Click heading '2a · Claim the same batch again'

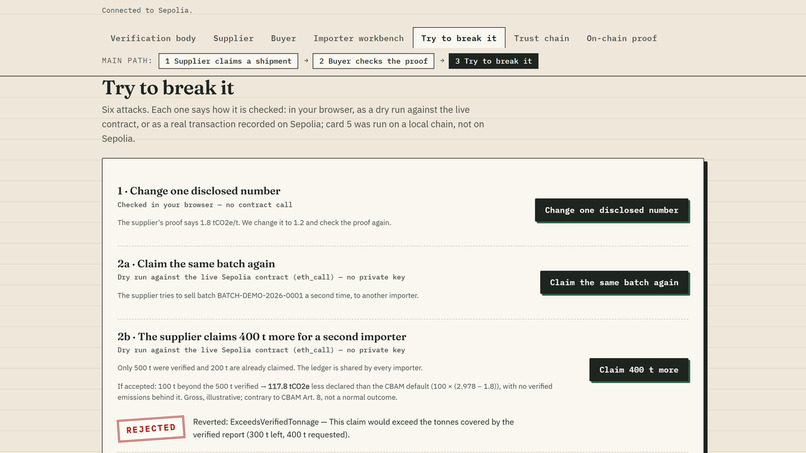pos(196,264)
